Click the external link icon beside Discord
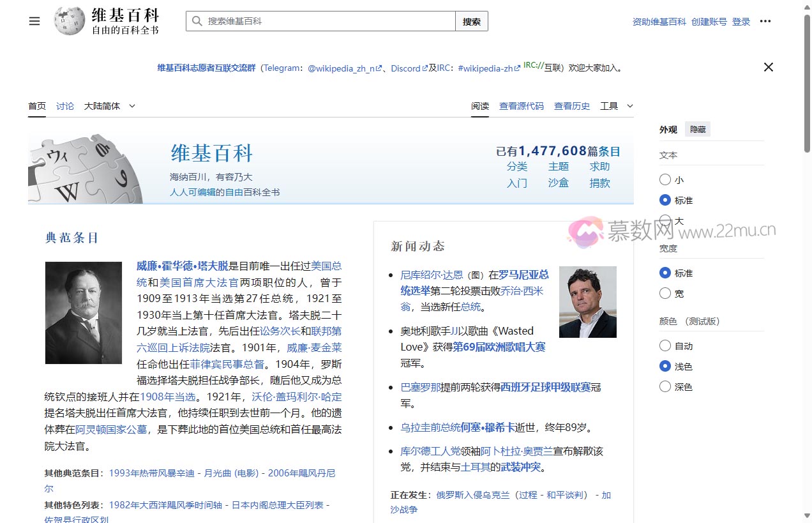 tap(425, 68)
